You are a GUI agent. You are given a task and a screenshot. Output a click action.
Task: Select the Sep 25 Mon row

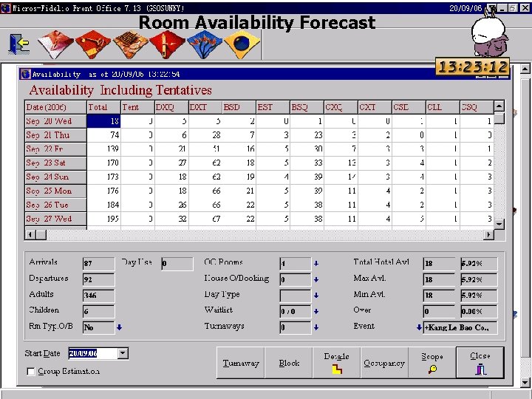click(x=55, y=191)
